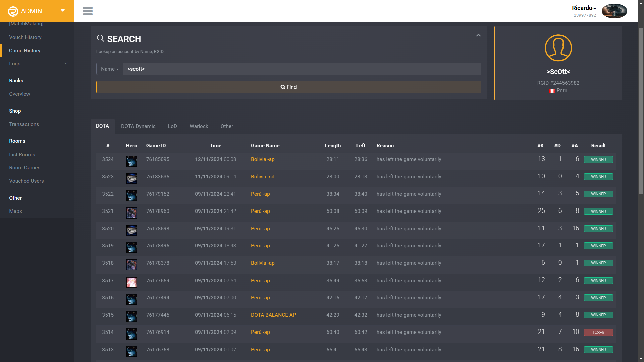
Task: Switch to the Warlock tab
Action: (199, 126)
